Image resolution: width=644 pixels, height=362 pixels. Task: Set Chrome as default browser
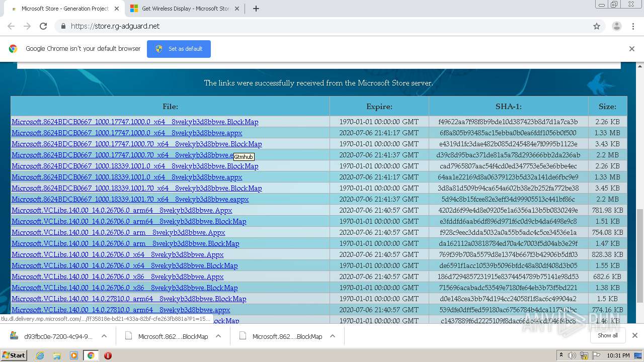(x=179, y=49)
